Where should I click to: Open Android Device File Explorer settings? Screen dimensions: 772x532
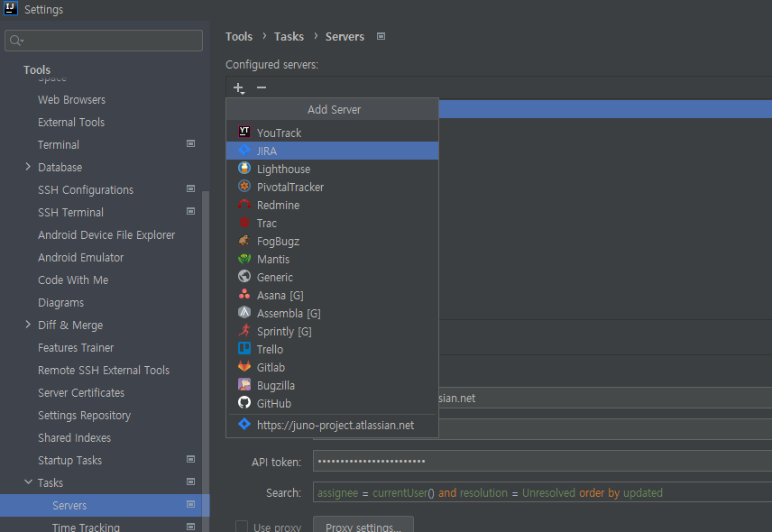coord(106,234)
